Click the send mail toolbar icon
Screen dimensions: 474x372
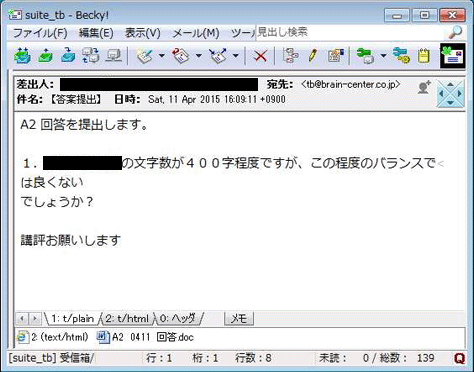click(x=46, y=55)
